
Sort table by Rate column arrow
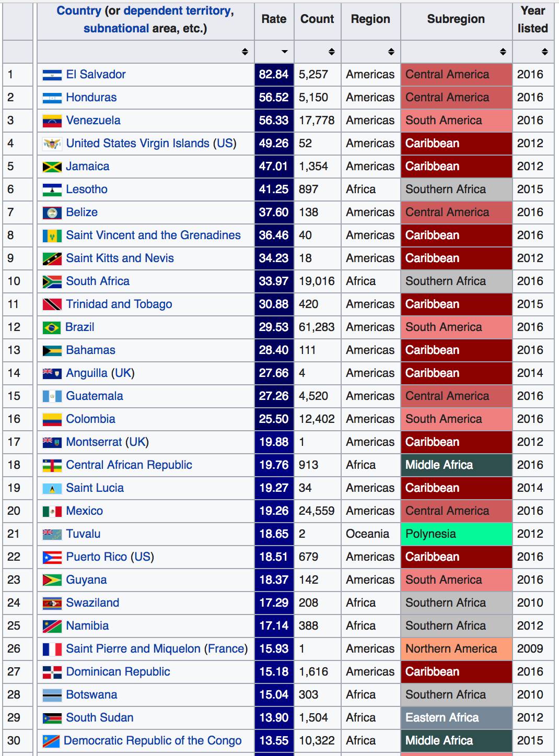(284, 52)
